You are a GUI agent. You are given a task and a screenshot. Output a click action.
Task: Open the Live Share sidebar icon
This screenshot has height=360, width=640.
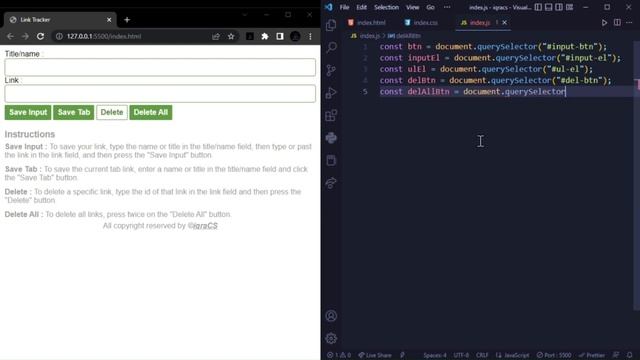pyautogui.click(x=331, y=183)
